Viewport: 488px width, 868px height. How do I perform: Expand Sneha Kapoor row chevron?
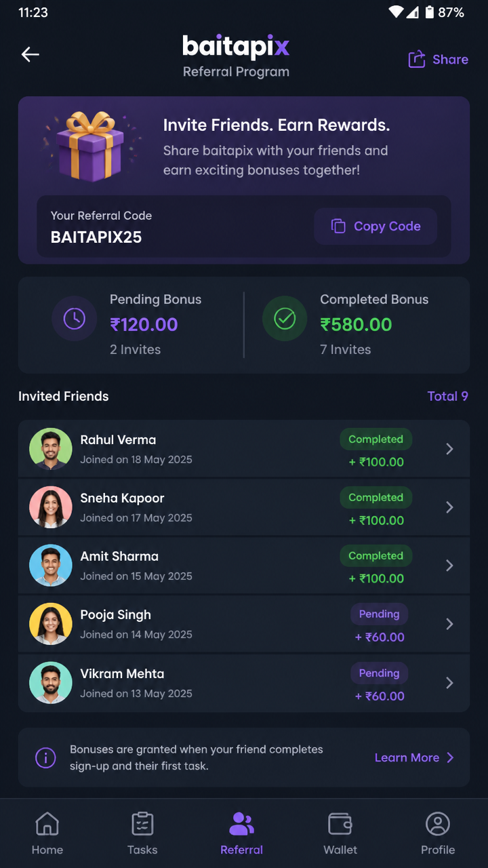coord(449,507)
